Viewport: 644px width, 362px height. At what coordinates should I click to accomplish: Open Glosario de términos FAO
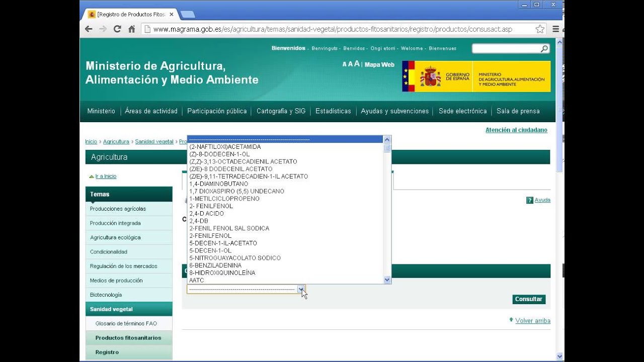pos(129,324)
